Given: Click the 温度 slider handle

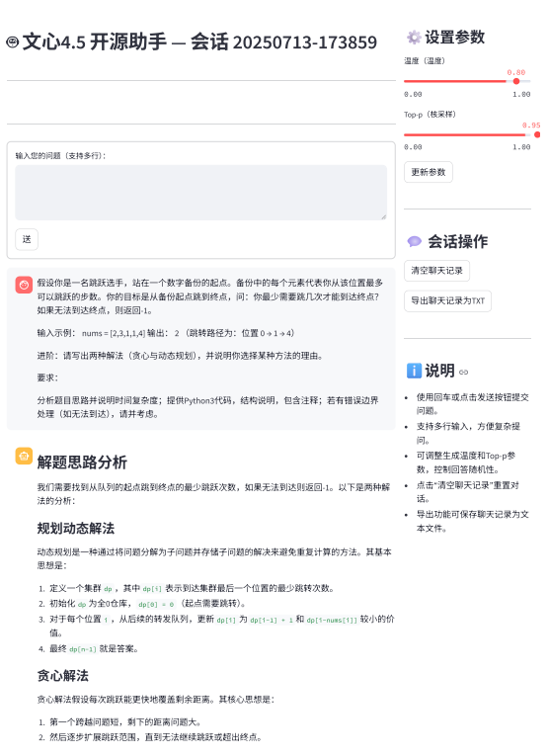Looking at the screenshot, I should [x=516, y=81].
